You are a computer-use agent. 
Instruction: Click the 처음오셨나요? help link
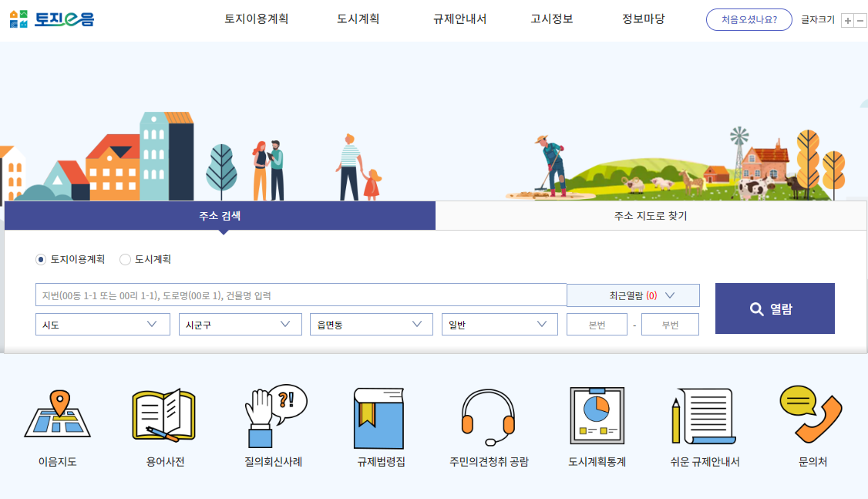748,19
